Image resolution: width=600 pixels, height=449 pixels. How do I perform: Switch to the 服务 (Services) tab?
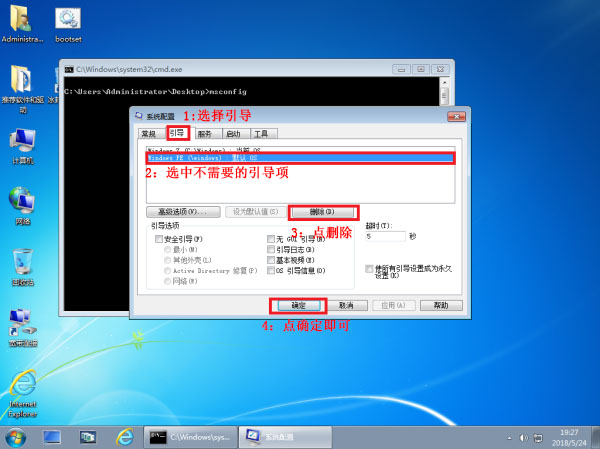204,132
